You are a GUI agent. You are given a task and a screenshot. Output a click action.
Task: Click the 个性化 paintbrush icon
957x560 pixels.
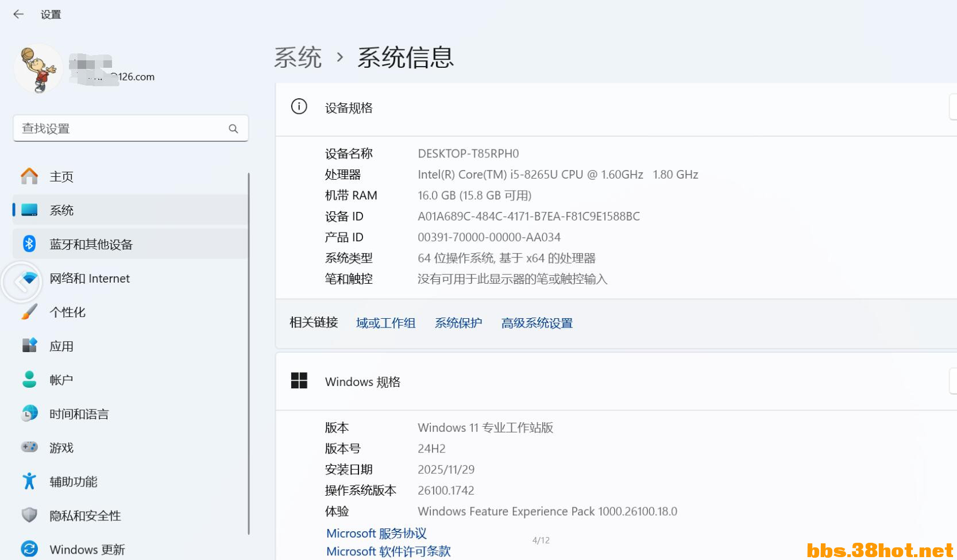coord(29,312)
